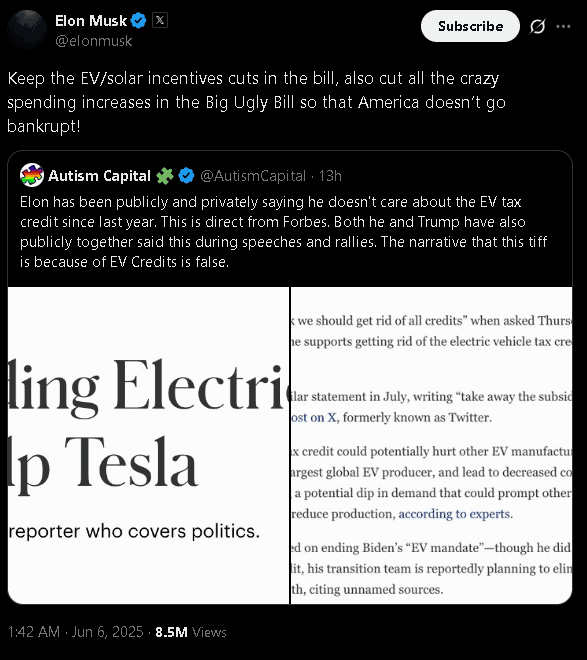Open the Grok explain-post icon

538,27
